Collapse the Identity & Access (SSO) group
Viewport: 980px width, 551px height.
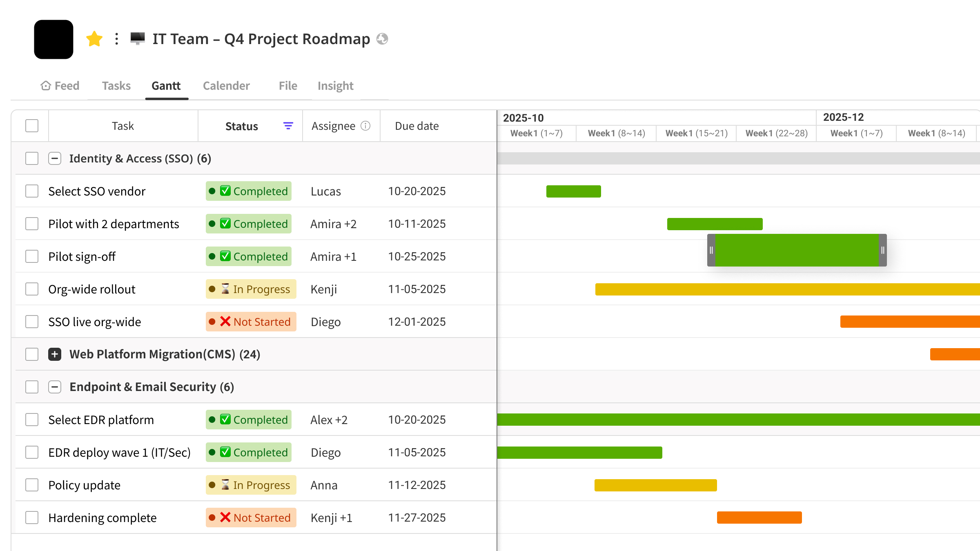click(55, 158)
